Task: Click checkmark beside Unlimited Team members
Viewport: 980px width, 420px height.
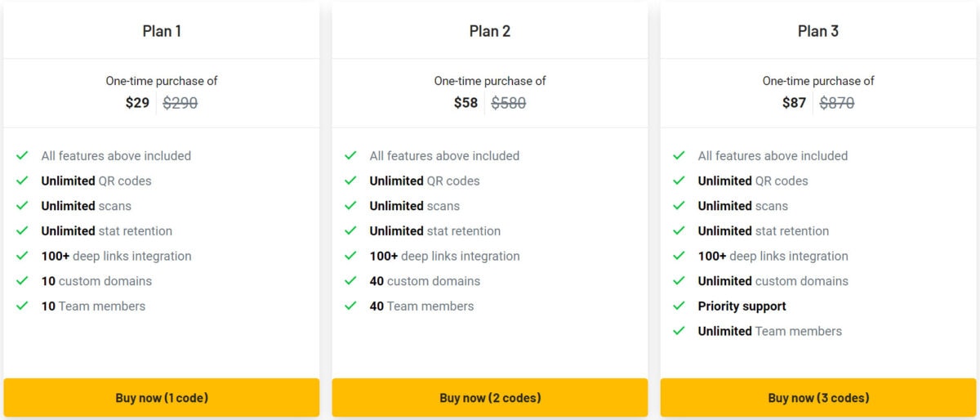Action: [x=679, y=331]
